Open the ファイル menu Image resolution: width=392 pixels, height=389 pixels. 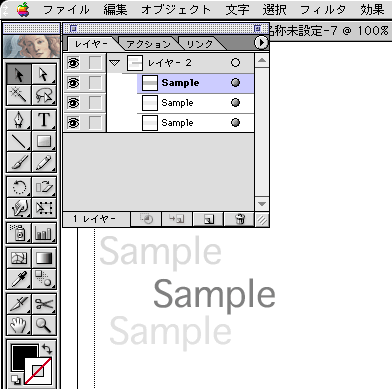[x=66, y=9]
